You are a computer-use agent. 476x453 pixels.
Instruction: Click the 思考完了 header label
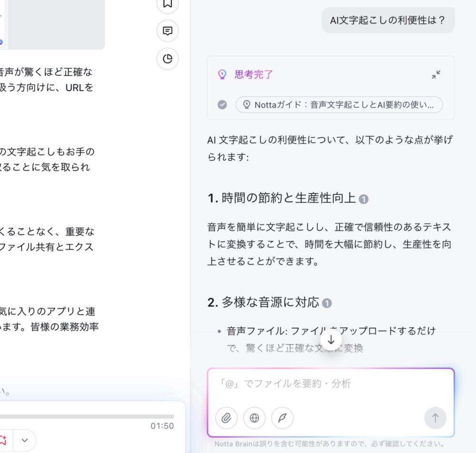[254, 75]
